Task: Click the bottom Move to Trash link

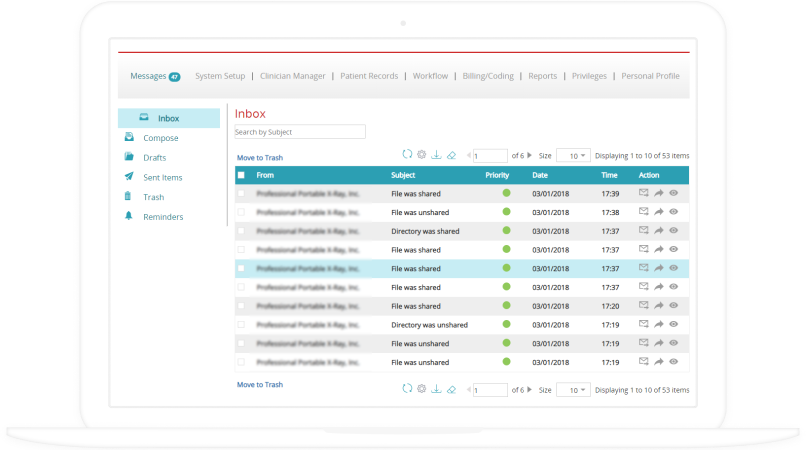Action: point(260,384)
